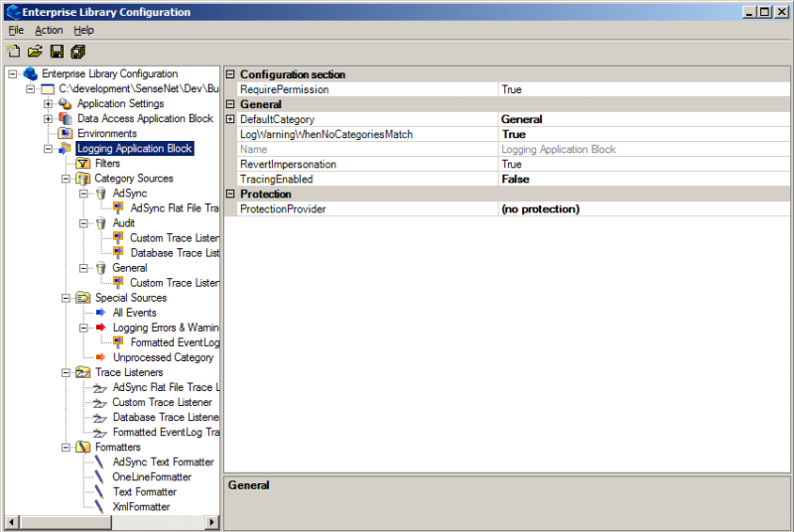Collapse the Category Sources node

click(66, 179)
